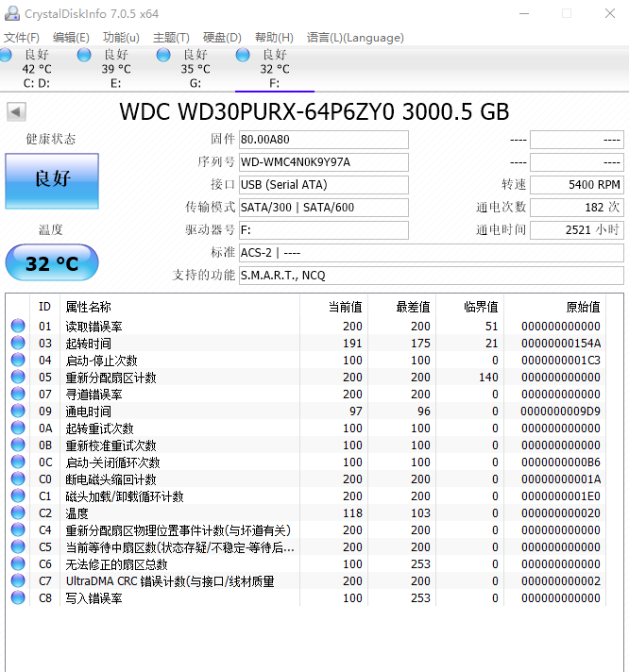Open the 功能(u) menu
This screenshot has height=672, width=629.
click(x=121, y=38)
